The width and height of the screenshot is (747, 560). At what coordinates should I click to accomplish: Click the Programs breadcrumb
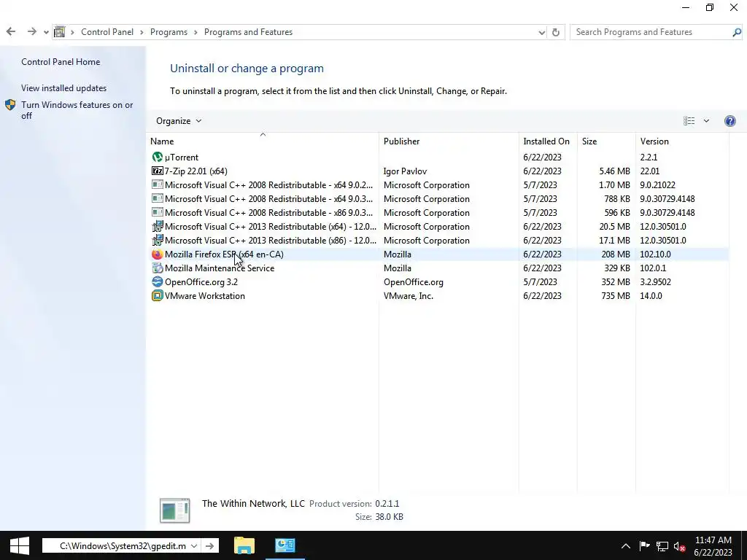coord(169,32)
